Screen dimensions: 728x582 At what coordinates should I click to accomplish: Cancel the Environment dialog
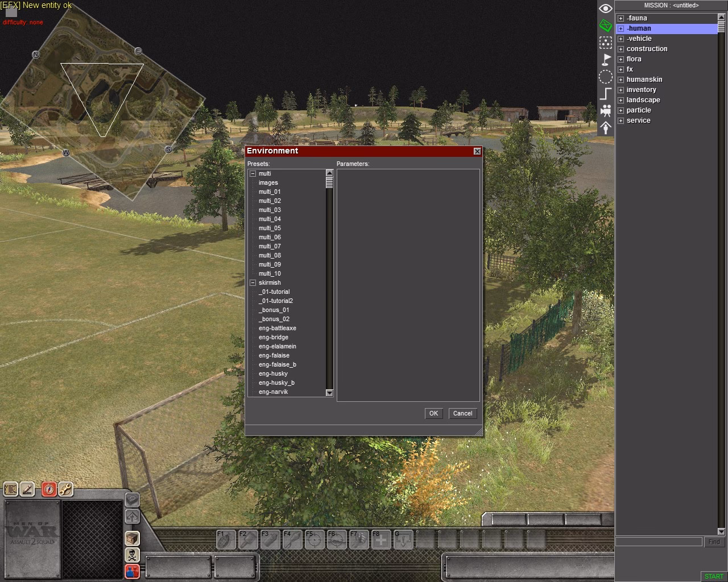[x=462, y=413]
